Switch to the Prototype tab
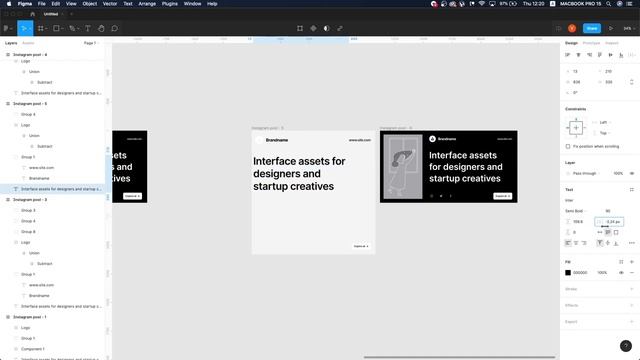 click(x=591, y=43)
